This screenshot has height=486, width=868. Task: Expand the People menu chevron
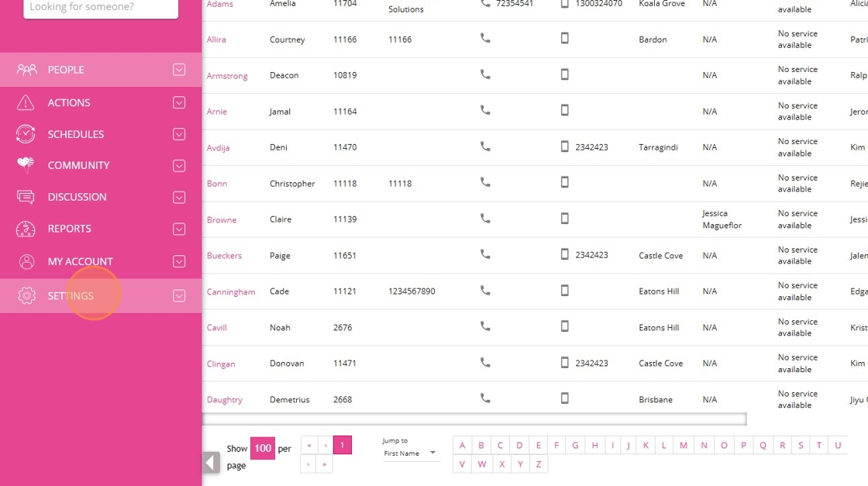[179, 70]
